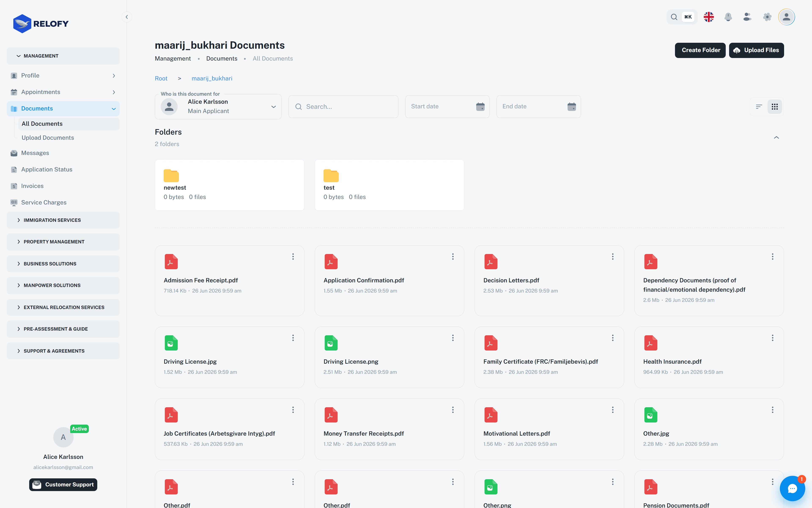Switch to list view

point(759,106)
